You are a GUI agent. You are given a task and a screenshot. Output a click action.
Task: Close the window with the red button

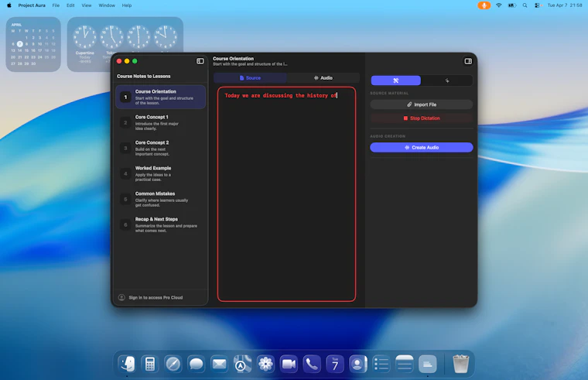[x=119, y=61]
